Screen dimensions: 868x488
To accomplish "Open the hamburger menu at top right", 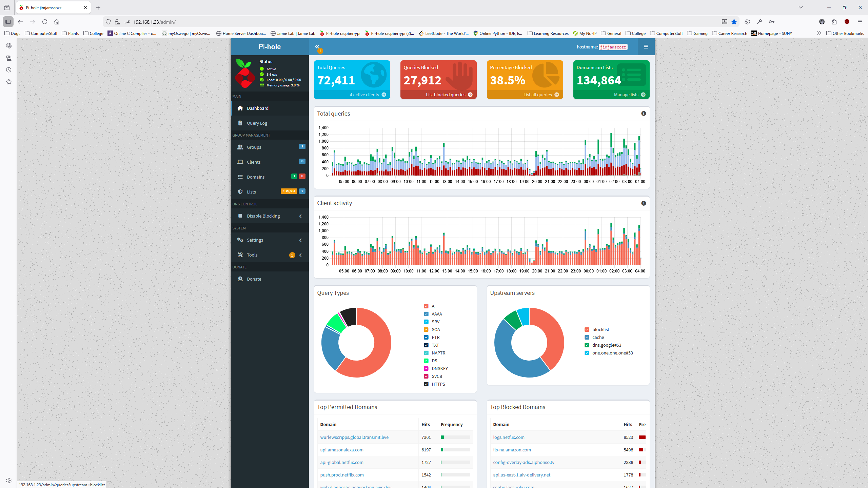I will pos(646,47).
